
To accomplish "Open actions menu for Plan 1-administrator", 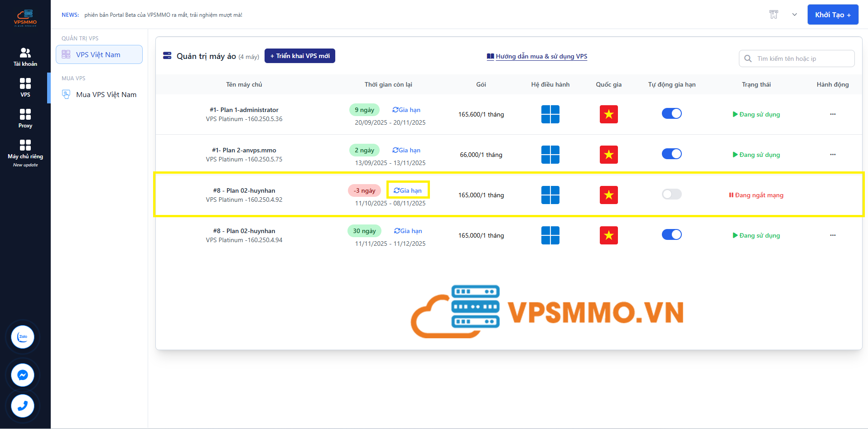I will [x=832, y=114].
